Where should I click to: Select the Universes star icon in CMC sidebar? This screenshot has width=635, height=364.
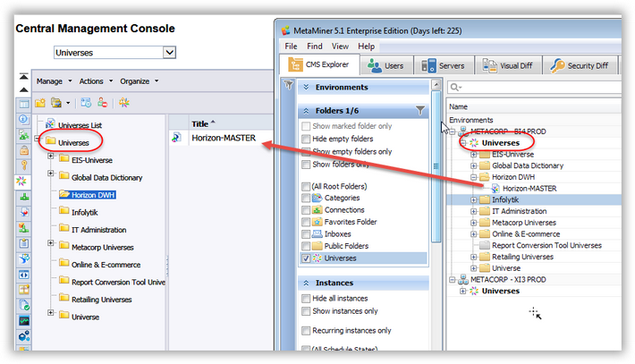[21, 181]
